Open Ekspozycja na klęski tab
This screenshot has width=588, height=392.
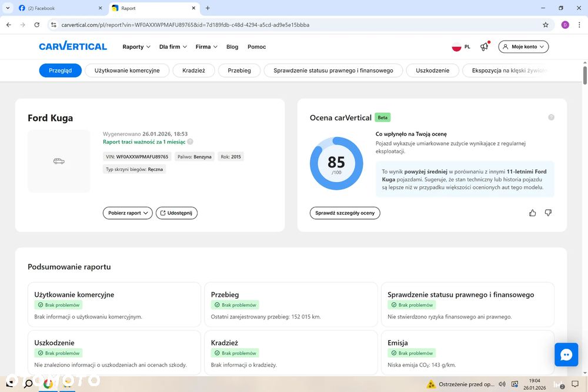[506, 71]
